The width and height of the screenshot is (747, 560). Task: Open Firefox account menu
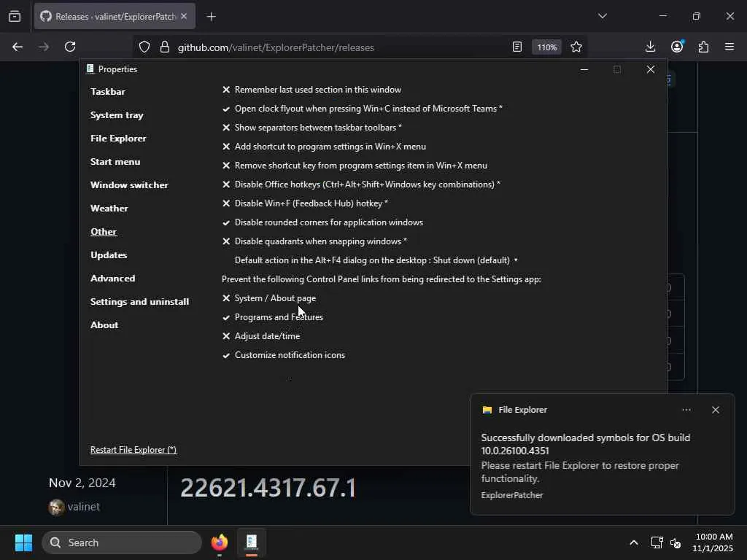point(677,47)
